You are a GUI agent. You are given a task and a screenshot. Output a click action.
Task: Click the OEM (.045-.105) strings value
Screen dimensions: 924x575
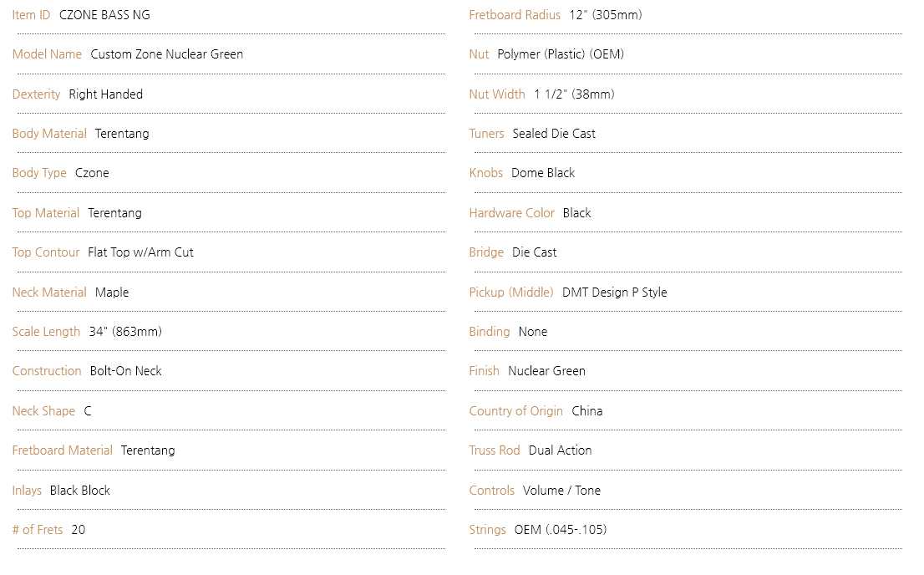(560, 530)
